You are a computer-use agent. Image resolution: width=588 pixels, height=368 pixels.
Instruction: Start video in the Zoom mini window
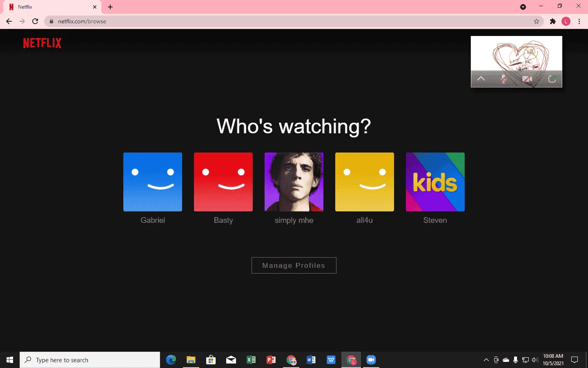527,79
